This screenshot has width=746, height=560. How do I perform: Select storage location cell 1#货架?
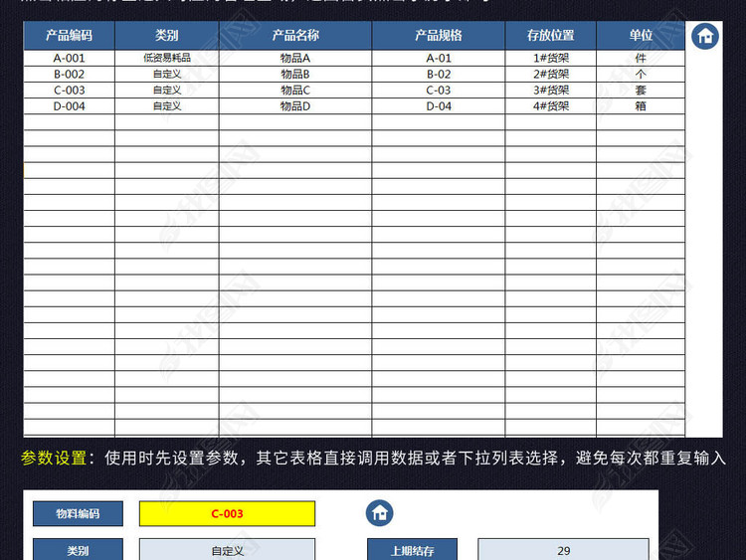(551, 58)
